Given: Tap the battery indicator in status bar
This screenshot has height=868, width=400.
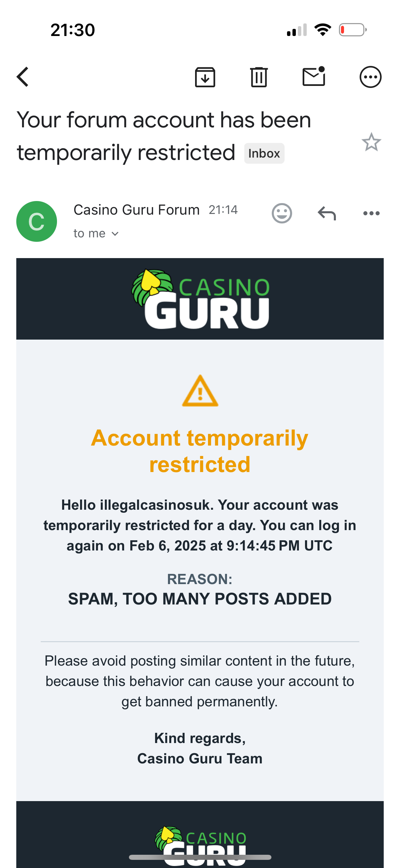Looking at the screenshot, I should click(x=353, y=30).
